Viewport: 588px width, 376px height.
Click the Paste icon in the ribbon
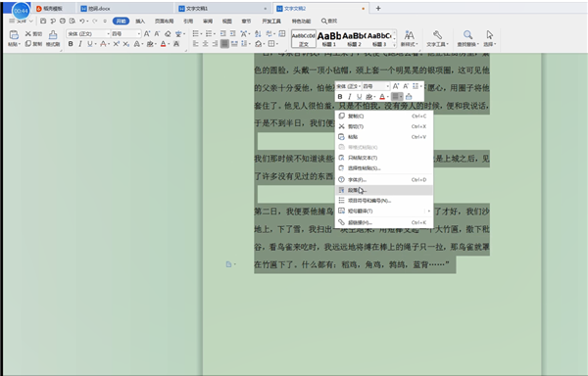click(x=14, y=35)
